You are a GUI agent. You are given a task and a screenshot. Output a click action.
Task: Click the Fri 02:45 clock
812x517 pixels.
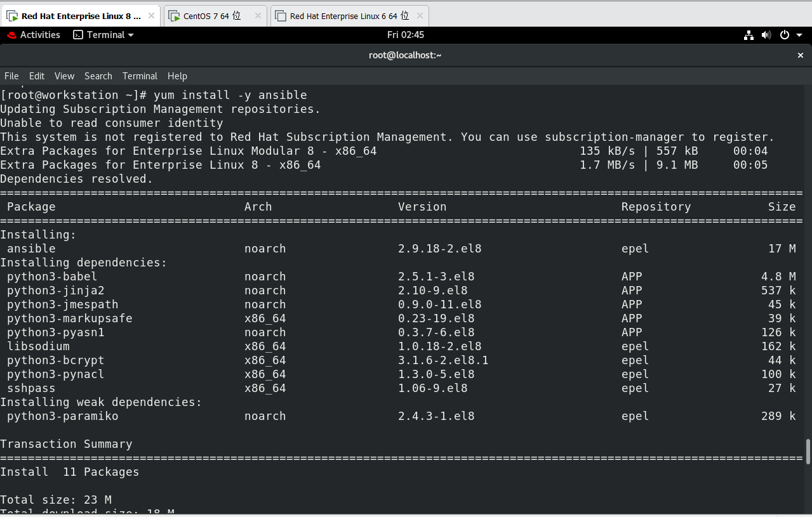(x=406, y=35)
